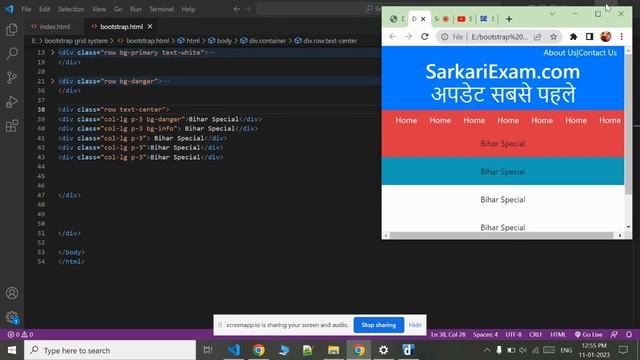
Task: Change indentation via Spaces: 4
Action: [x=485, y=334]
